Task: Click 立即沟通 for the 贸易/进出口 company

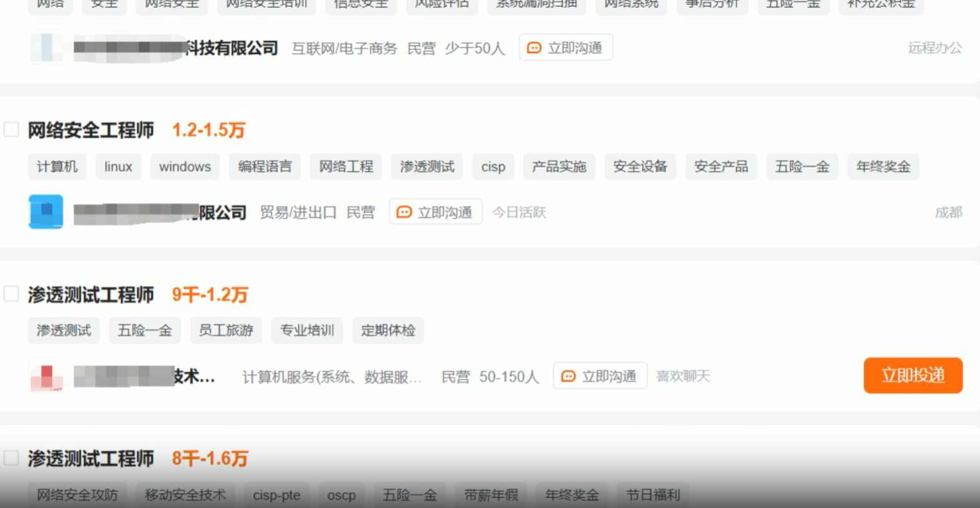Action: point(436,212)
